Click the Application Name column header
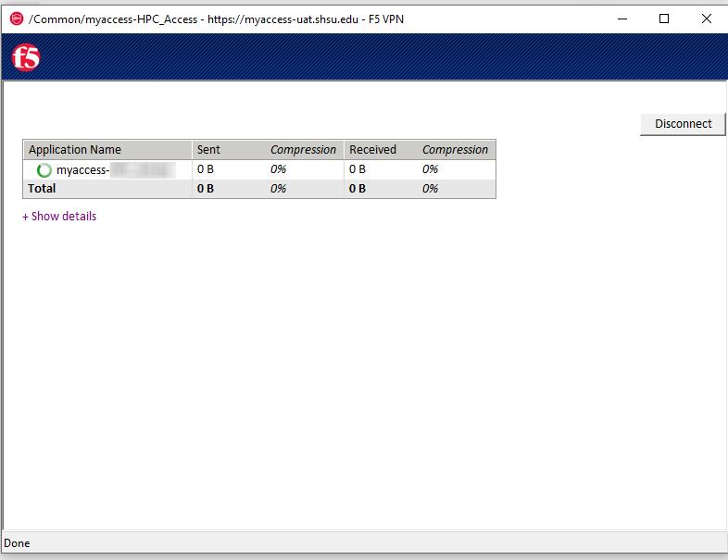 pyautogui.click(x=75, y=150)
